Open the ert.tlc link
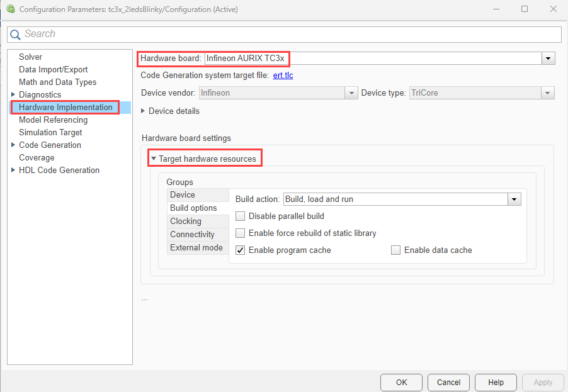 coord(283,76)
